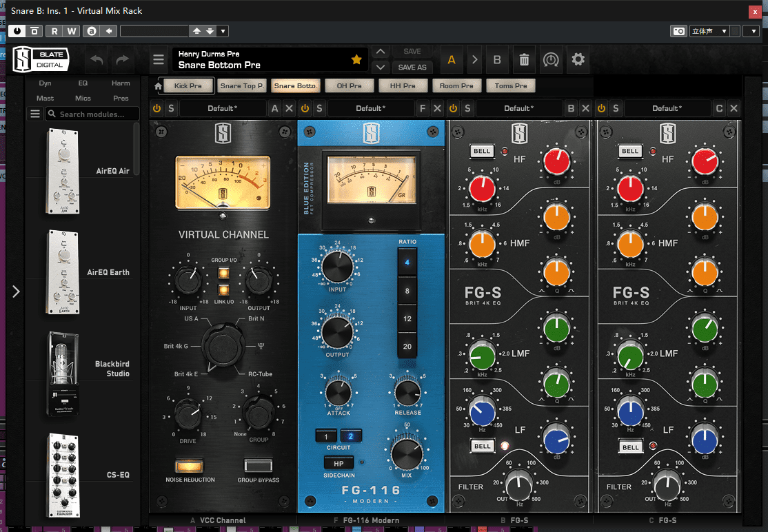Toggle power on the FG-116 Modern module
This screenshot has width=768, height=532.
pyautogui.click(x=305, y=108)
